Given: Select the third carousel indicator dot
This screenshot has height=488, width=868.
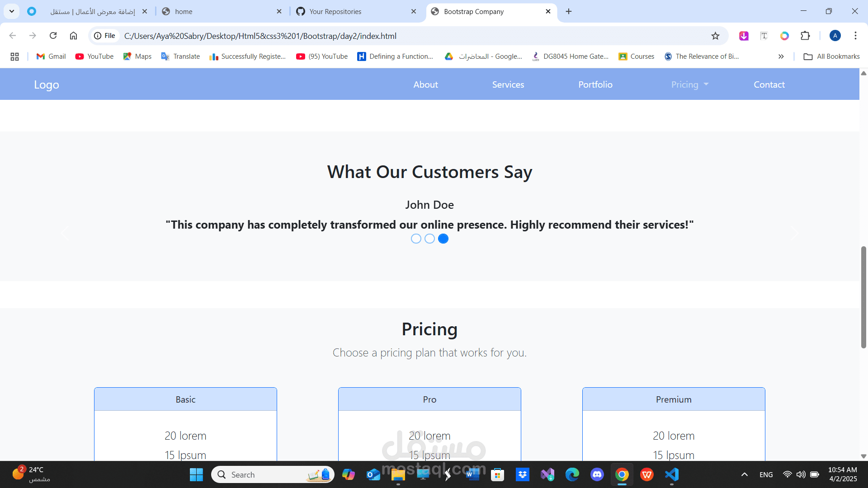Looking at the screenshot, I should (443, 239).
